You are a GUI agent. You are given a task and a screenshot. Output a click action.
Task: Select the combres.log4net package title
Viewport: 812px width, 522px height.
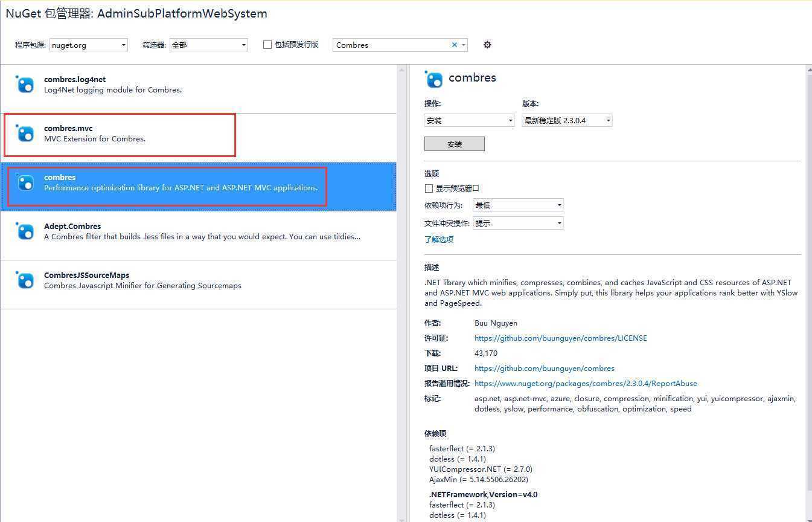tap(75, 79)
